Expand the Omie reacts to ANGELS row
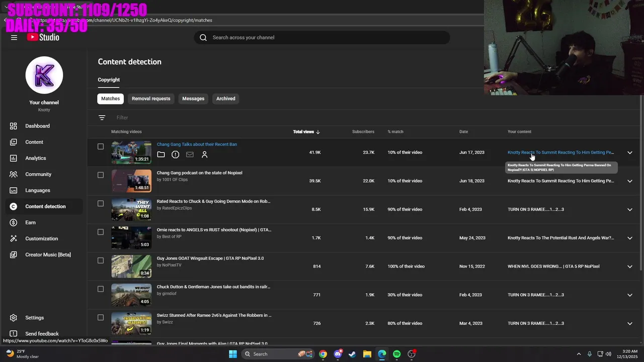Viewport: 644px width, 362px height. pos(629,238)
